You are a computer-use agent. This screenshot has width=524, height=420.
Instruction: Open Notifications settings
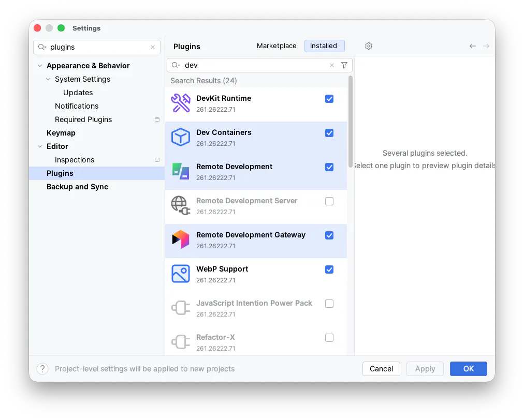click(77, 106)
